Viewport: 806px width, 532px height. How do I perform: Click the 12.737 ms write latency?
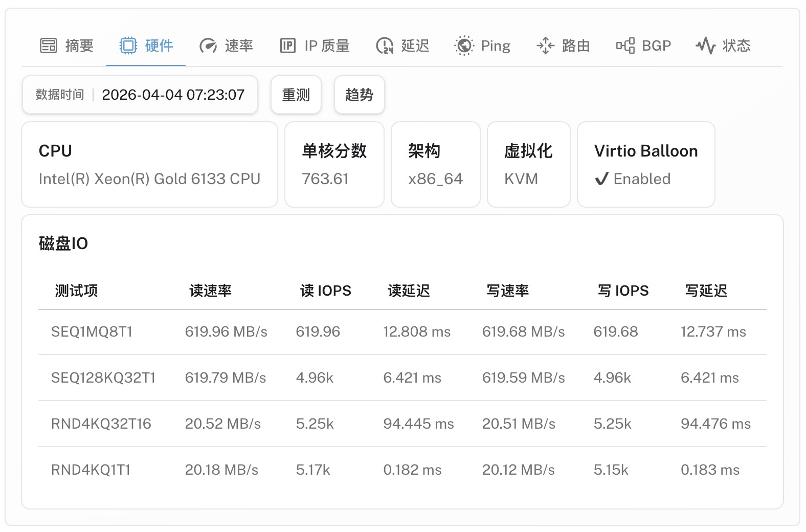pos(713,332)
